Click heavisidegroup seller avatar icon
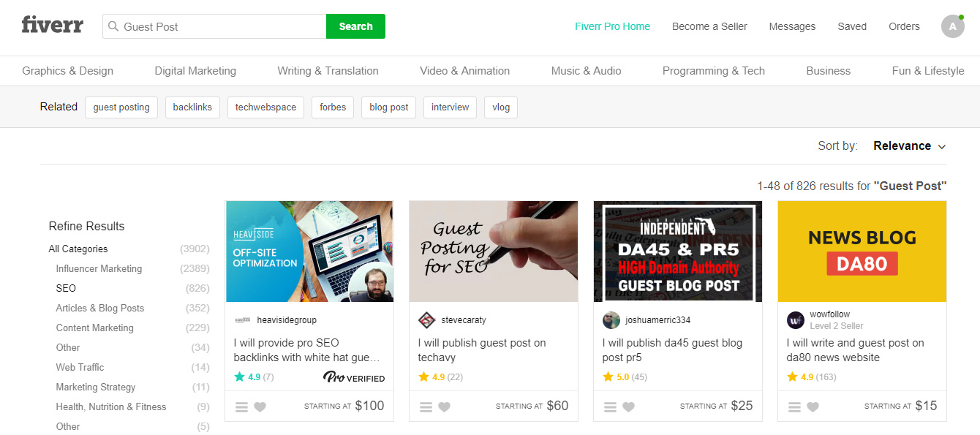The height and width of the screenshot is (435, 980). [243, 320]
